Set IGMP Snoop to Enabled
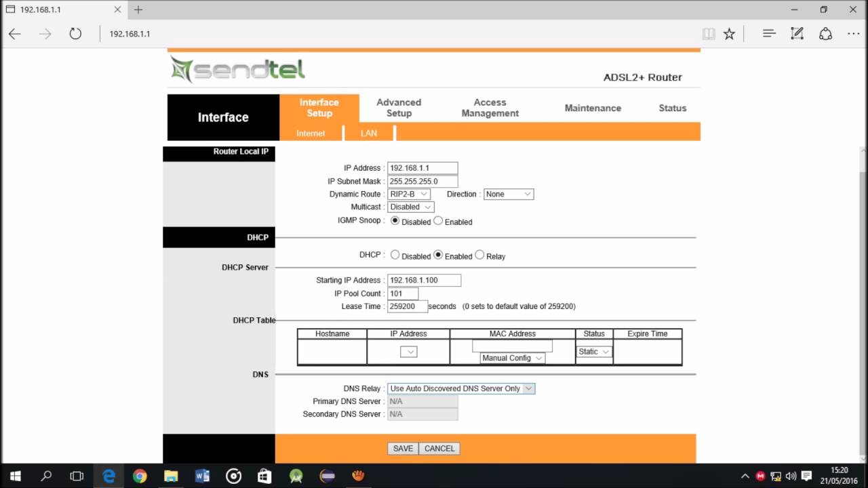Screen dimensions: 868x488 tap(438, 220)
